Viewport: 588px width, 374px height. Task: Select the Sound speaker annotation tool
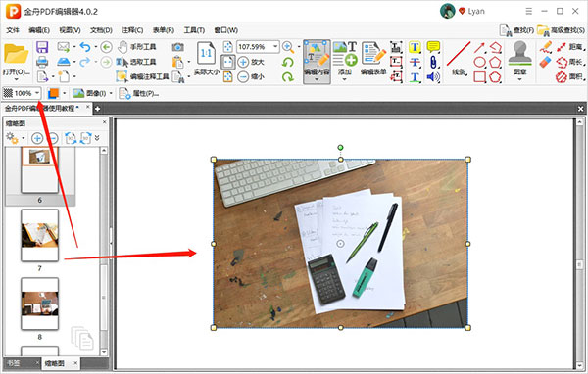(x=433, y=77)
